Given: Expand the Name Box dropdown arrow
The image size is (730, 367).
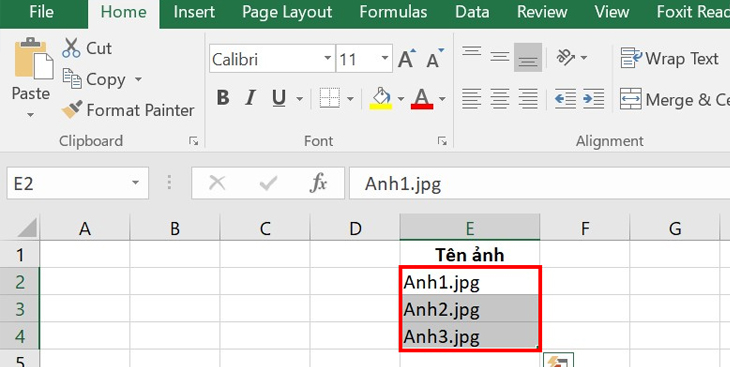Looking at the screenshot, I should pyautogui.click(x=135, y=183).
